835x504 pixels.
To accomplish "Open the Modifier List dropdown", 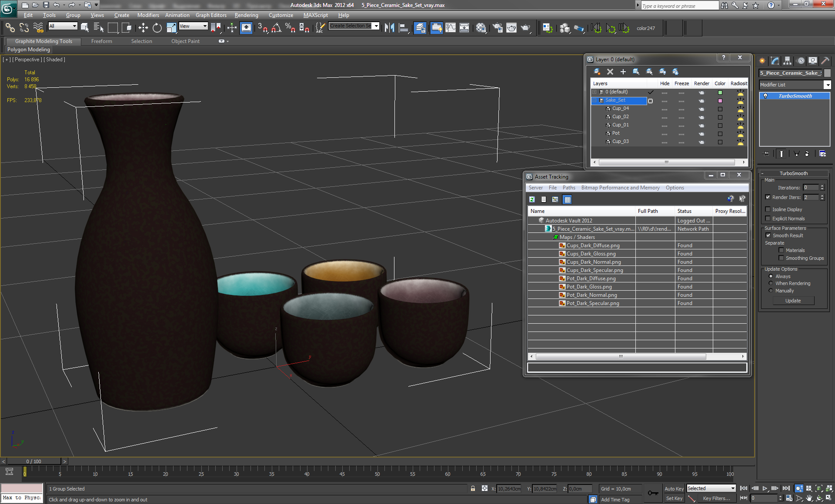I will 827,85.
